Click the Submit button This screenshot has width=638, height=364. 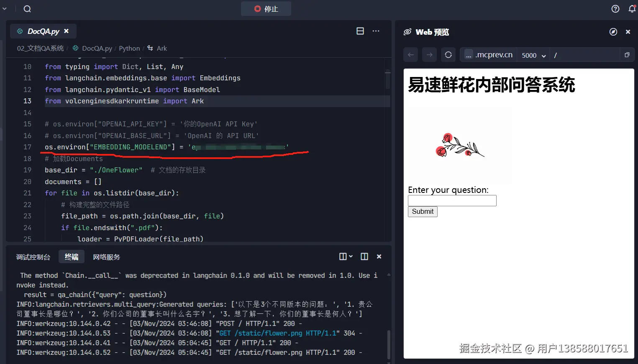coord(423,212)
